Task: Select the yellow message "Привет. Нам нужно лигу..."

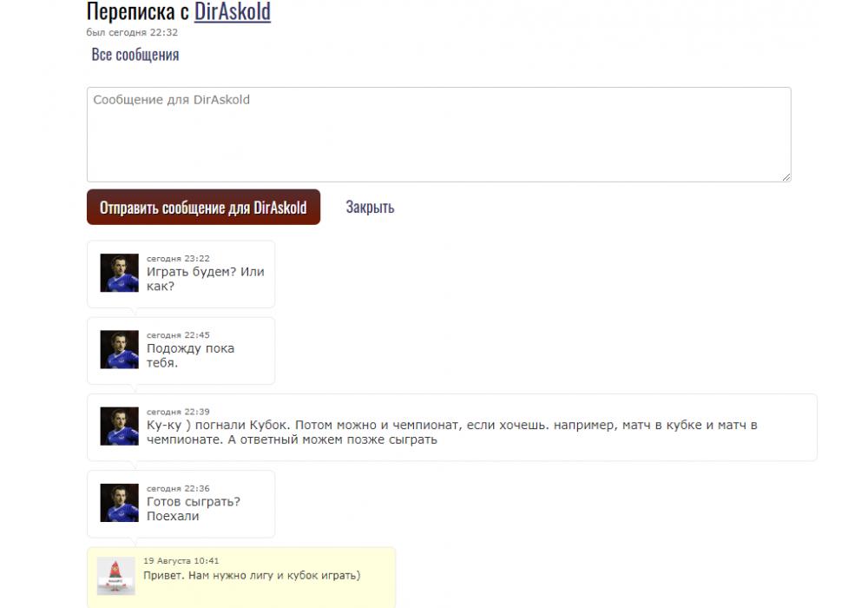Action: click(252, 575)
